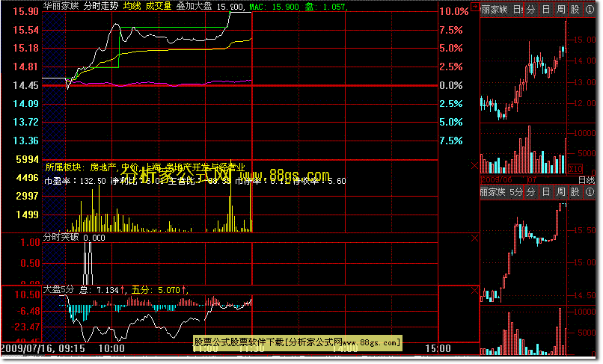Switch lower 5分 side chart to 周 view
Viewport: 603px width, 364px height.
coord(560,192)
